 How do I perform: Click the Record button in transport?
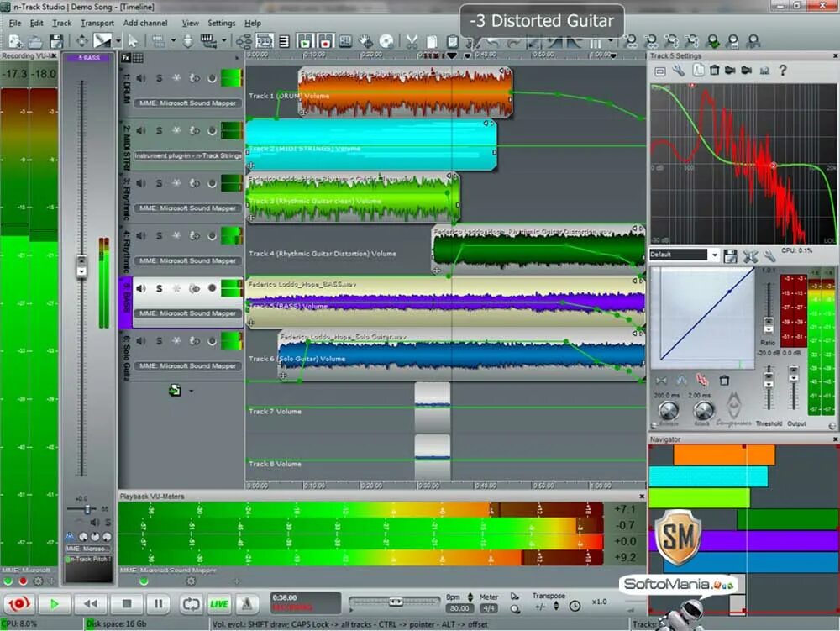click(18, 603)
